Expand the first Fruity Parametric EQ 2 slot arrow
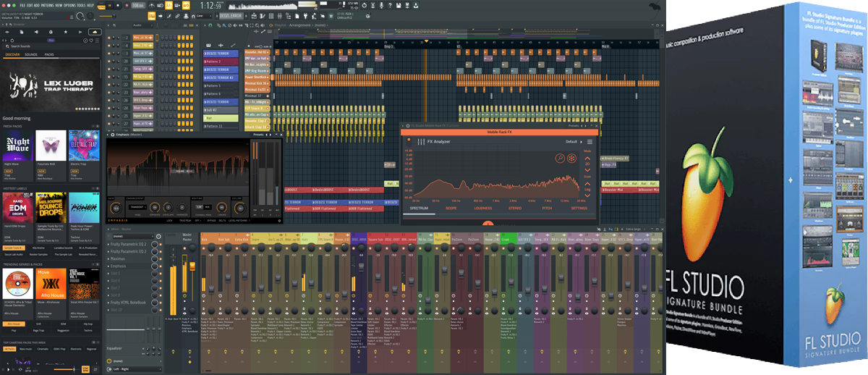868x375 pixels. tap(108, 244)
